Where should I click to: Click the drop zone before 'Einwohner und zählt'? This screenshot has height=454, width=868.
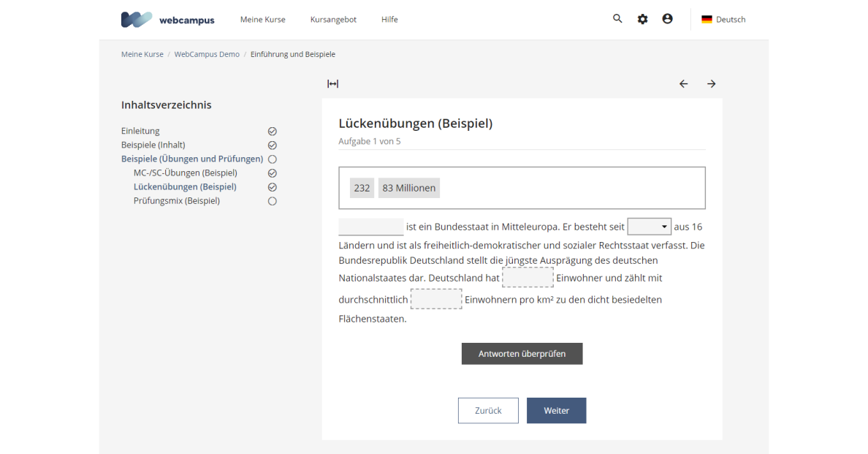click(528, 277)
